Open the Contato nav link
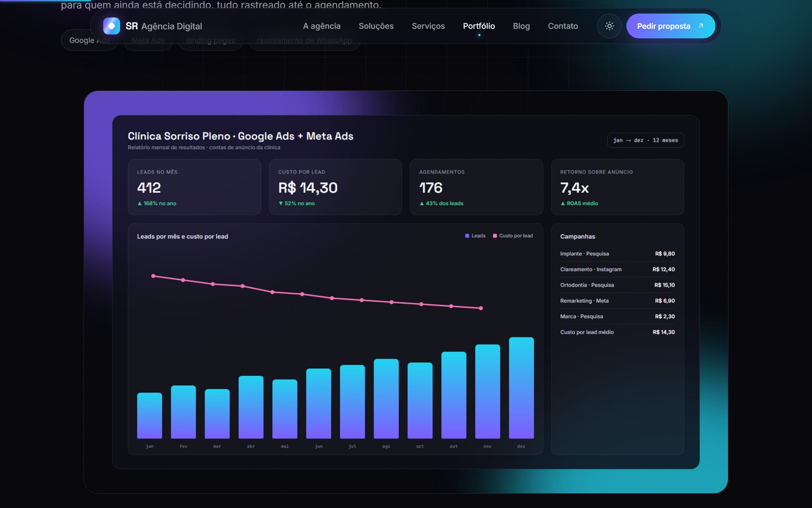This screenshot has width=812, height=508. pyautogui.click(x=563, y=26)
